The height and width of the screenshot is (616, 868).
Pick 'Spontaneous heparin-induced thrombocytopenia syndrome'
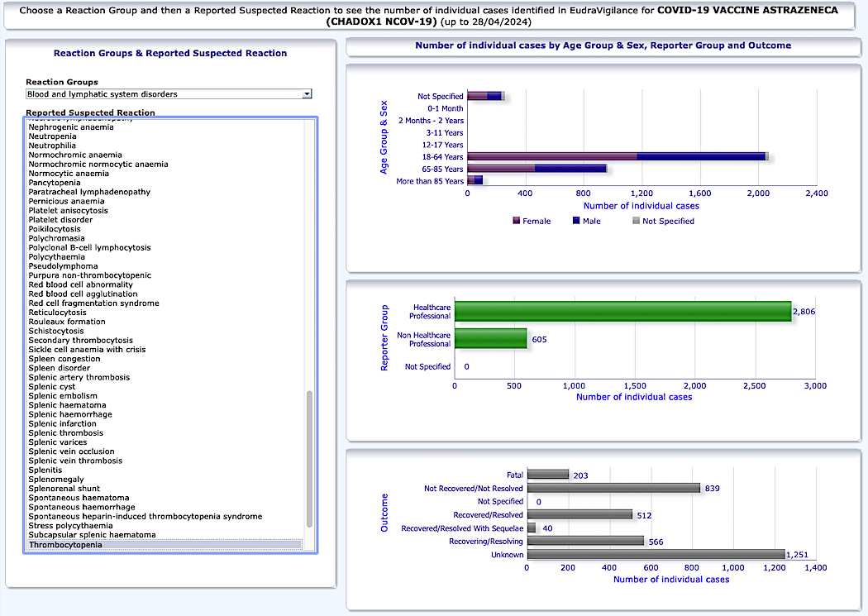click(x=145, y=517)
